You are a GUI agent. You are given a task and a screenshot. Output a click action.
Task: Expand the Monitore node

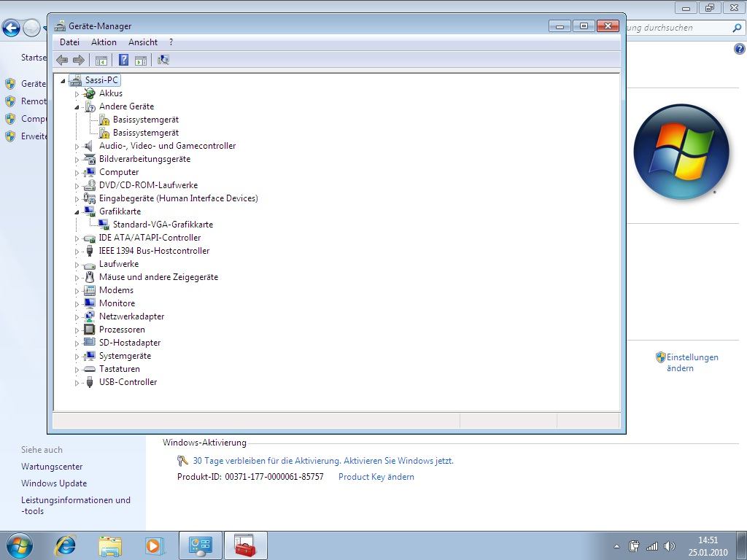click(77, 304)
